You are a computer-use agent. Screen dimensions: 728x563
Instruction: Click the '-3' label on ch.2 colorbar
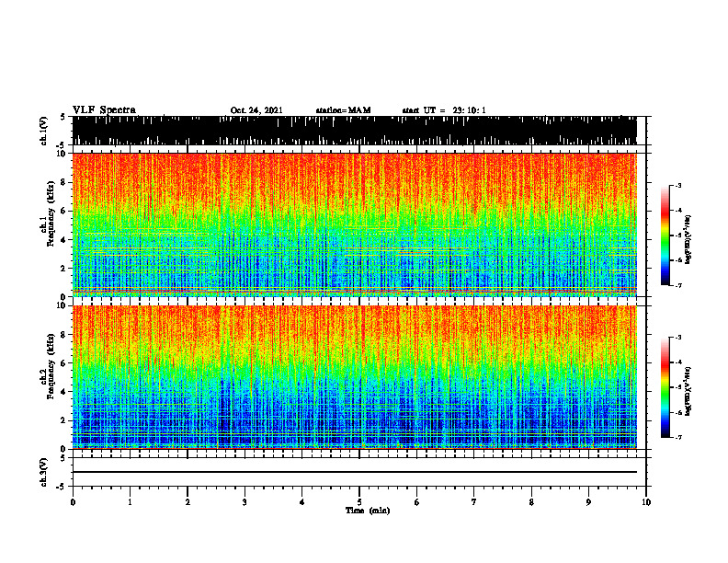(x=678, y=338)
